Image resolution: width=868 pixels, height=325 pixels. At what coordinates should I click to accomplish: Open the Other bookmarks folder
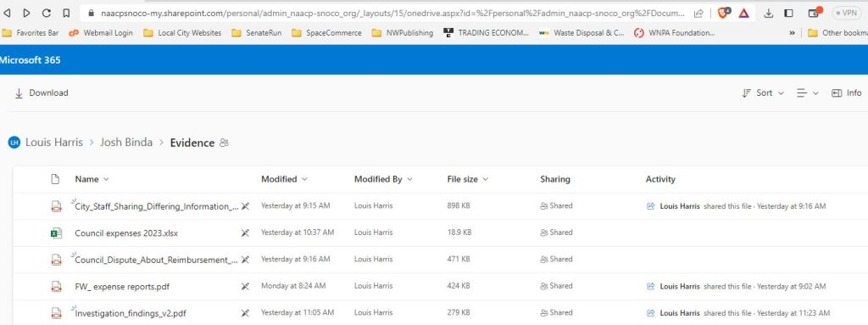pyautogui.click(x=837, y=33)
